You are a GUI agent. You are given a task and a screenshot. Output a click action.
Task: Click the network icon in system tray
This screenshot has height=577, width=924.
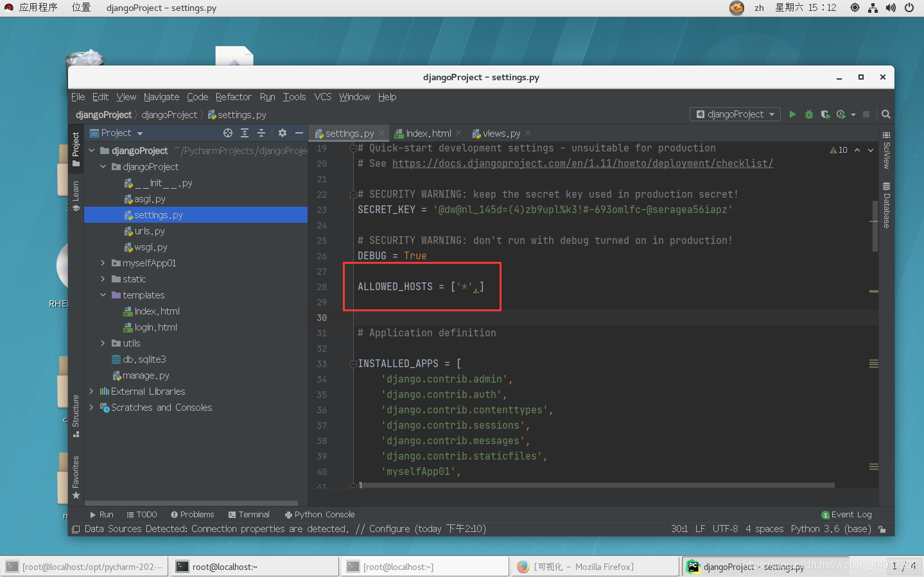[x=873, y=8]
